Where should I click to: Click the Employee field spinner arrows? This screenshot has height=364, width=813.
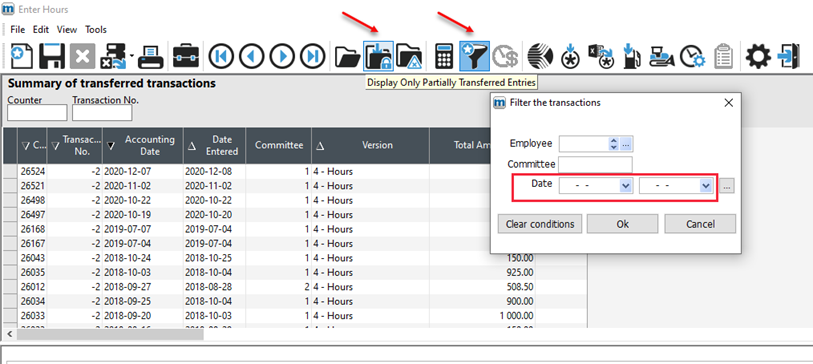click(x=614, y=144)
